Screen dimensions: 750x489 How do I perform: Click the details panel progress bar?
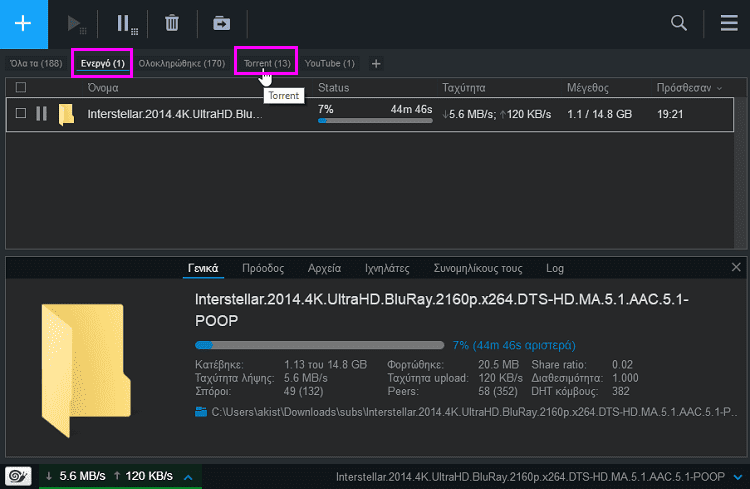tap(320, 345)
